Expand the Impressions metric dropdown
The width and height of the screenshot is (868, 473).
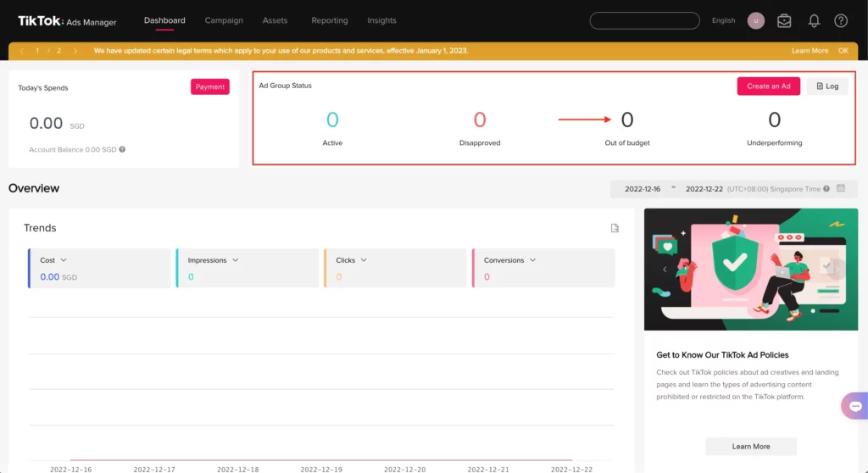[236, 260]
